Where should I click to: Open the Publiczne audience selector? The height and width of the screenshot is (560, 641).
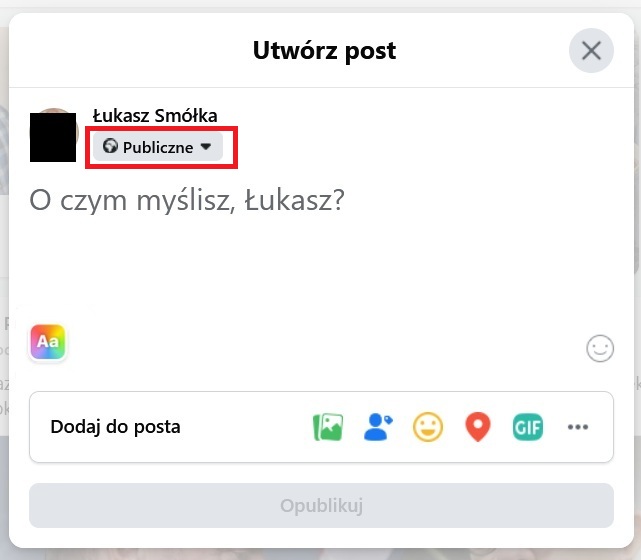coord(158,146)
